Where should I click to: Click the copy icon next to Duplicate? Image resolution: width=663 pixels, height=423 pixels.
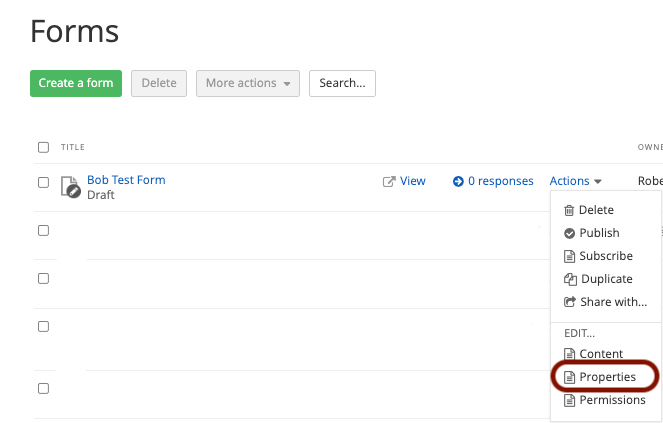570,279
